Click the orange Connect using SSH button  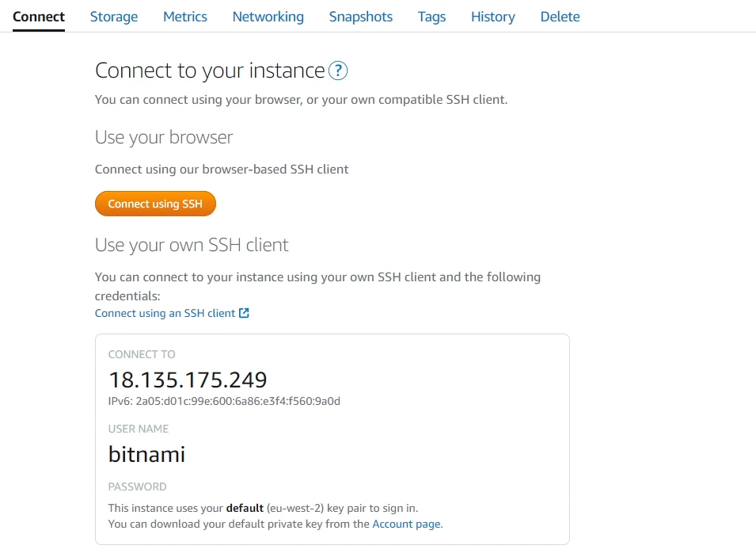click(x=155, y=204)
